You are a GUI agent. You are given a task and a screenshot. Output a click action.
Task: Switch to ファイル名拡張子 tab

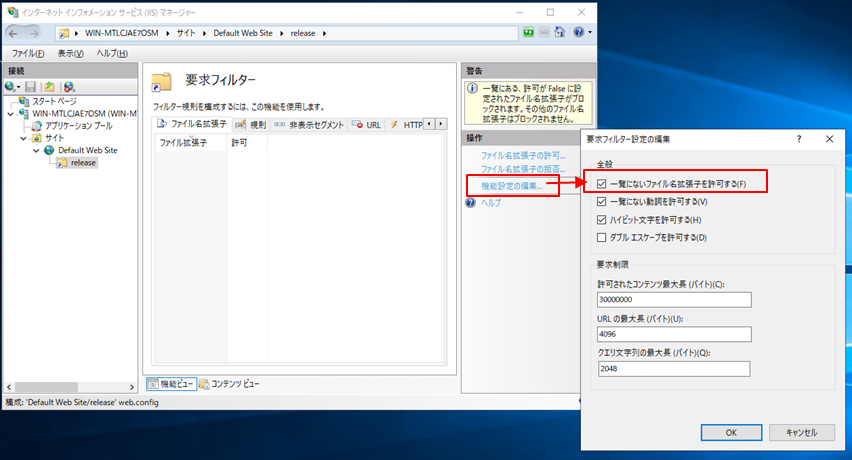pyautogui.click(x=192, y=124)
